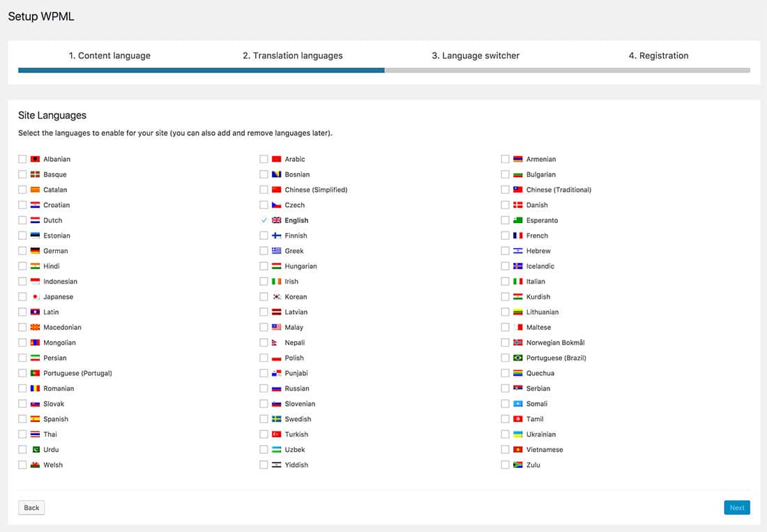The width and height of the screenshot is (767, 532).
Task: Click the Basque flag icon
Action: [x=35, y=174]
